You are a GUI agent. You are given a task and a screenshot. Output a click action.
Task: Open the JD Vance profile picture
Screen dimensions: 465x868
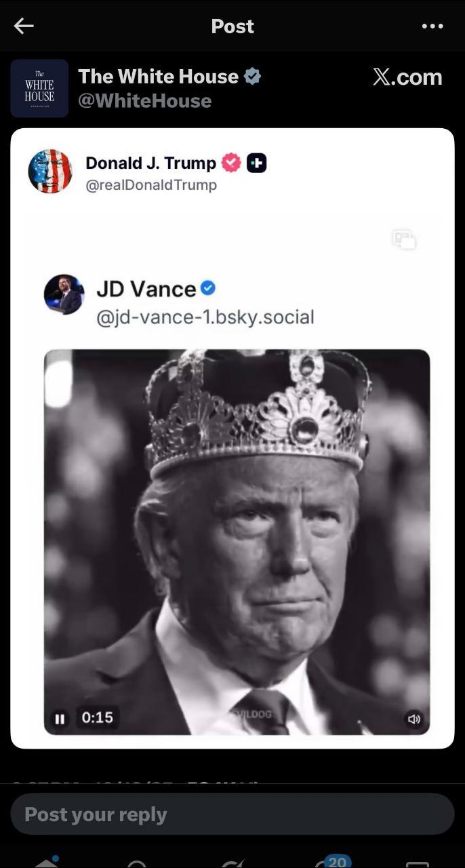pos(64,294)
